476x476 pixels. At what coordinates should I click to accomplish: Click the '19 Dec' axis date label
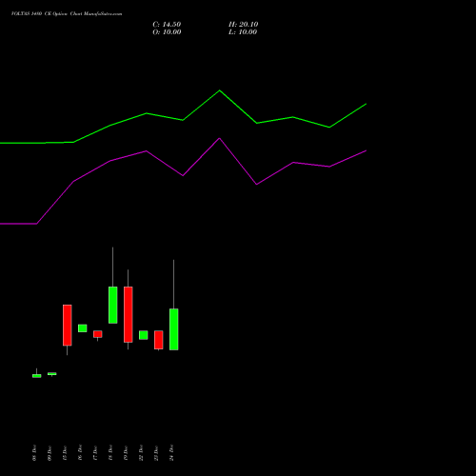pos(126,453)
